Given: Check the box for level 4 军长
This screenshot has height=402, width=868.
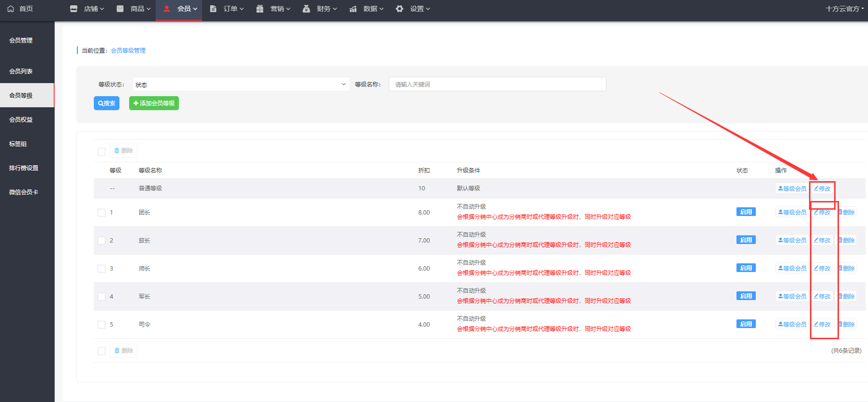Looking at the screenshot, I should [x=102, y=297].
